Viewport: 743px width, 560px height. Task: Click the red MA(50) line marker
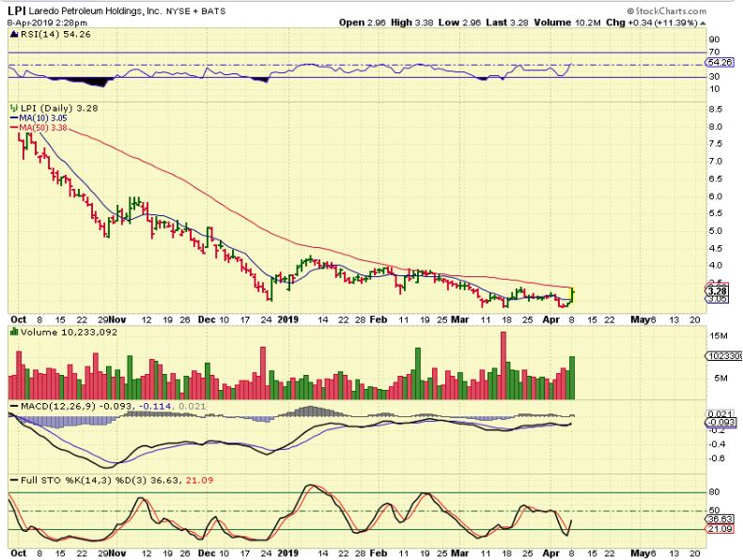(14, 128)
